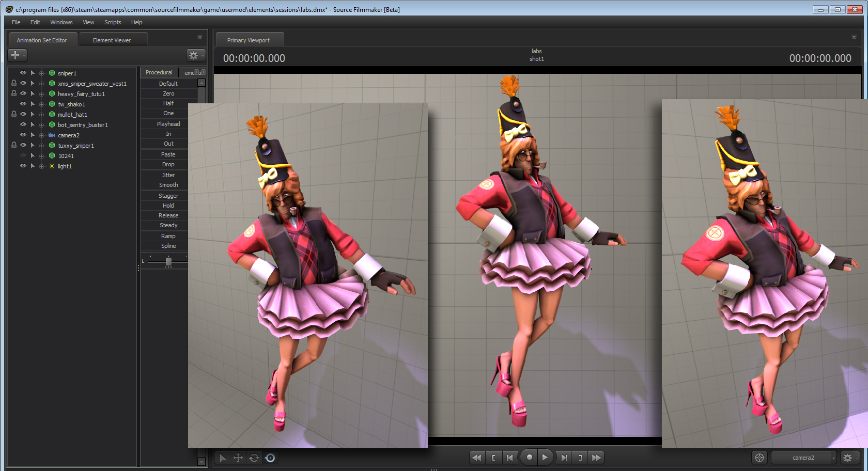The height and width of the screenshot is (471, 868).
Task: Click the record button
Action: pyautogui.click(x=529, y=457)
